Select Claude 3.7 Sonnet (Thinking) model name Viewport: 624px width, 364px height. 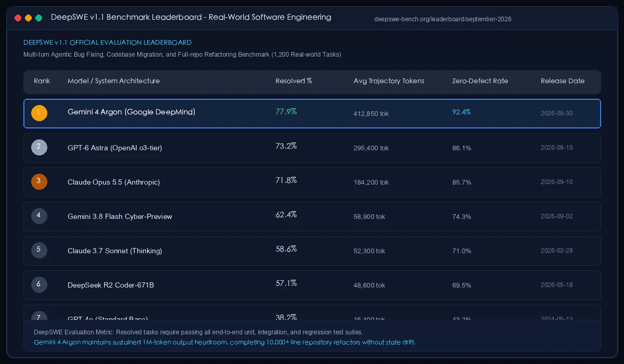[115, 251]
